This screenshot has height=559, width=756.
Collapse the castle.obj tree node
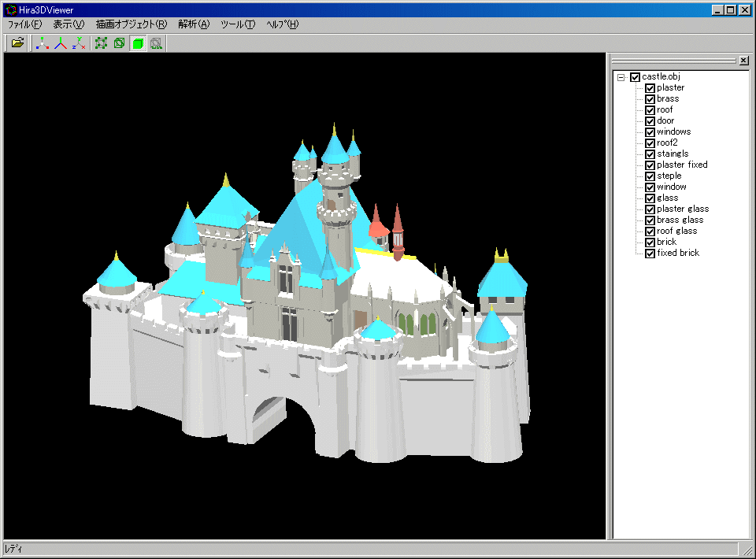point(621,77)
